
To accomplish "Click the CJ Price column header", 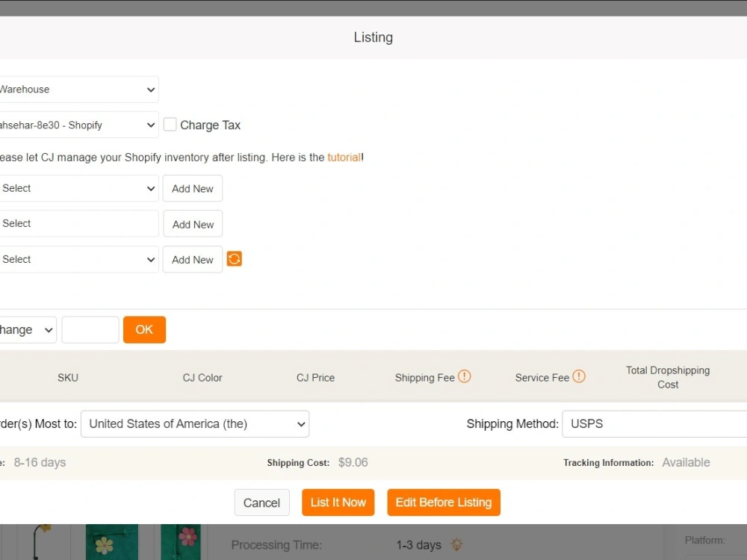I will coord(315,378).
